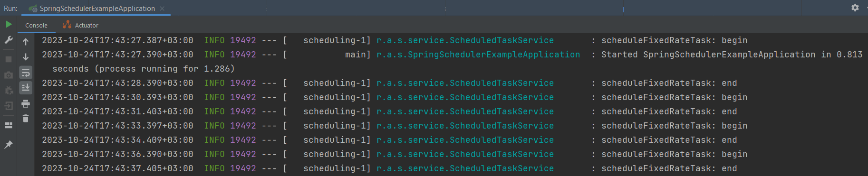Viewport: 868px width, 176px height.
Task: Click timestamp 2023-10-24T17:43:30.393+03:00
Action: (117, 97)
